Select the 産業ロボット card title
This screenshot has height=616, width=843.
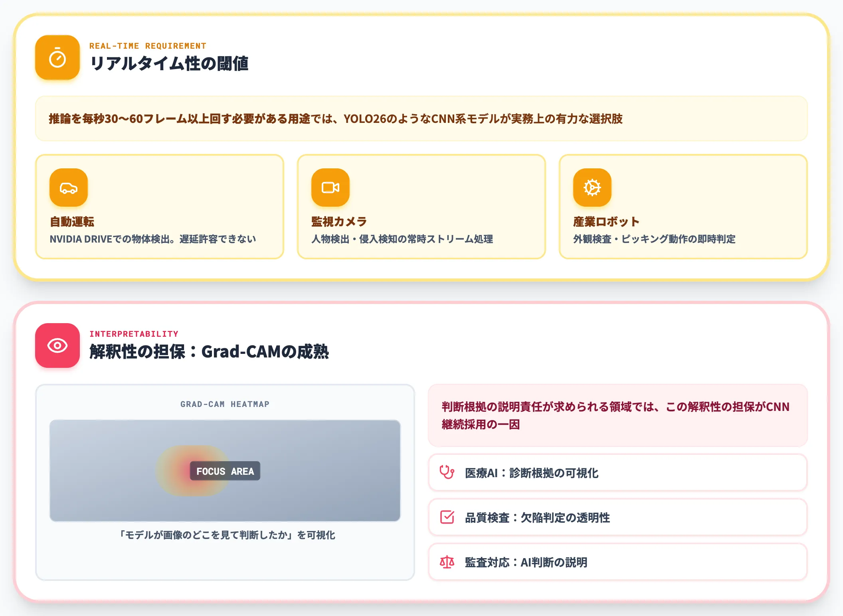(606, 221)
